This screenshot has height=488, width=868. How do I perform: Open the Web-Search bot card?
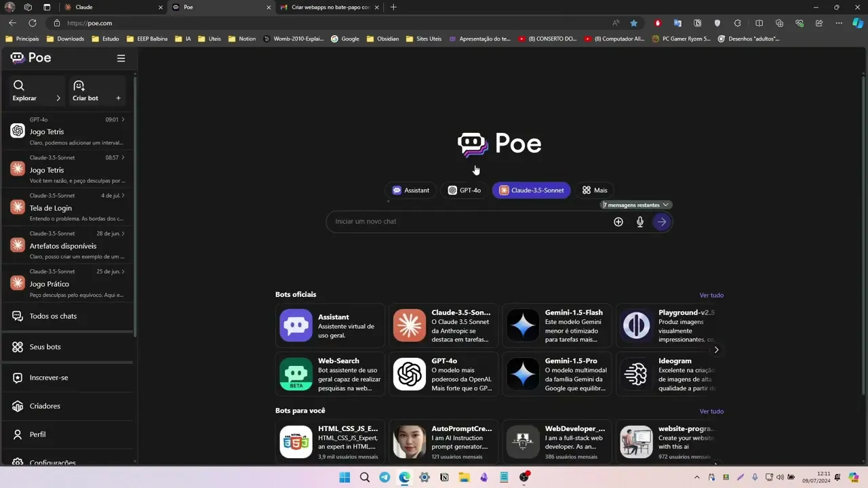[x=330, y=373]
